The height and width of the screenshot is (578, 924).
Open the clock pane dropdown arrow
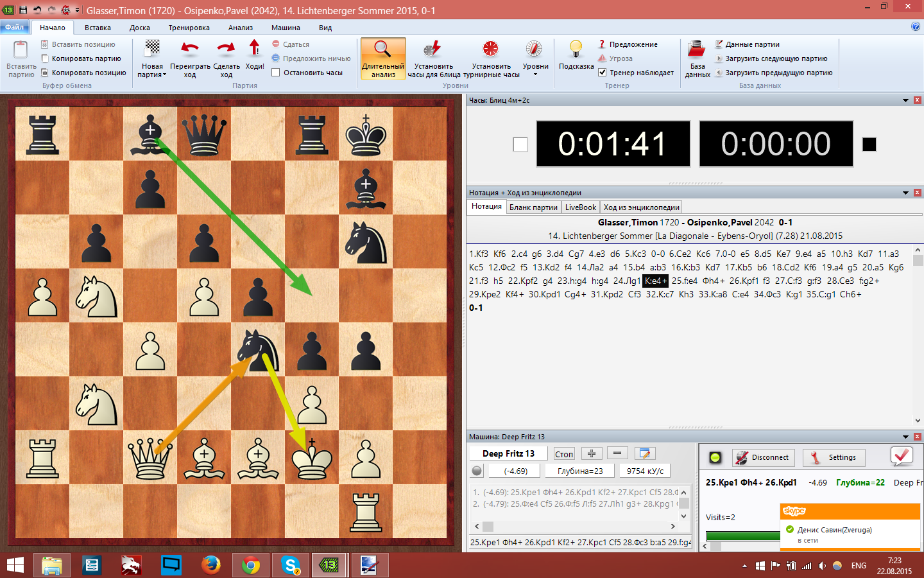(905, 100)
